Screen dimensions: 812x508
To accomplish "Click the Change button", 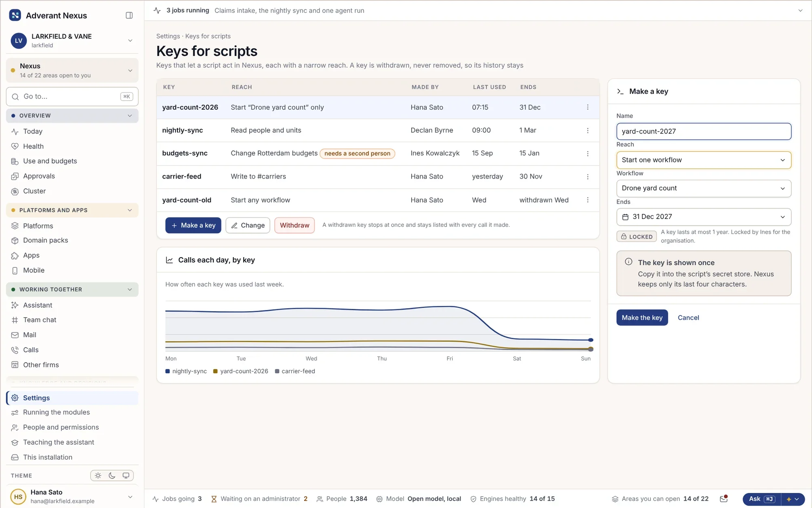I will pyautogui.click(x=248, y=225).
